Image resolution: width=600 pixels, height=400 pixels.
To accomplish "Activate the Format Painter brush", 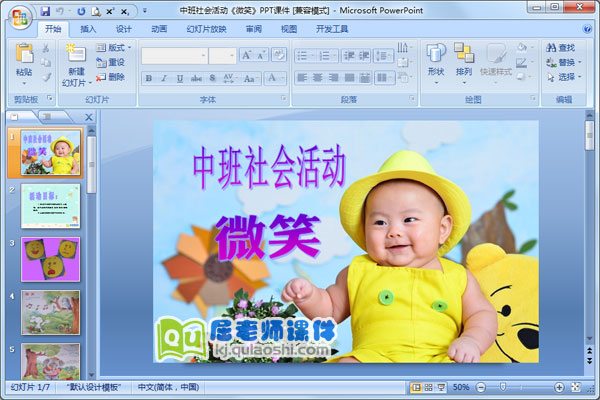I will point(46,77).
